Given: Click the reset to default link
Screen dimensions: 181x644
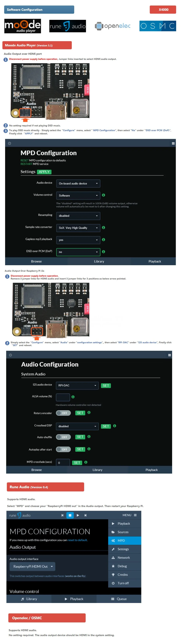Looking at the screenshot, I should point(77,540).
